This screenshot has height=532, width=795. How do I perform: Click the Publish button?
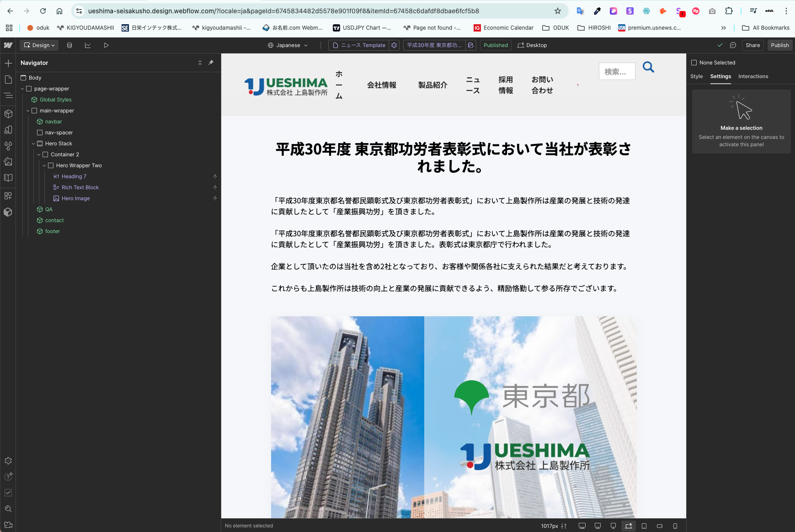(780, 45)
